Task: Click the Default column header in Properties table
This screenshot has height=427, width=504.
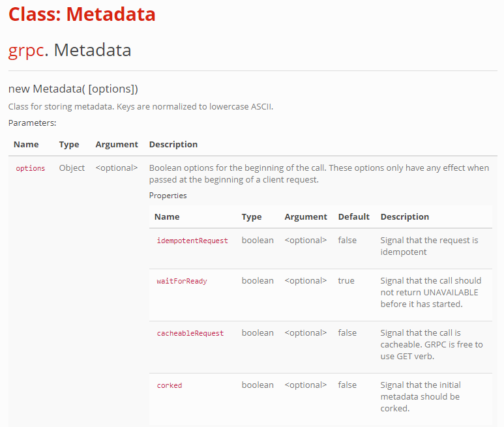Action: point(354,217)
